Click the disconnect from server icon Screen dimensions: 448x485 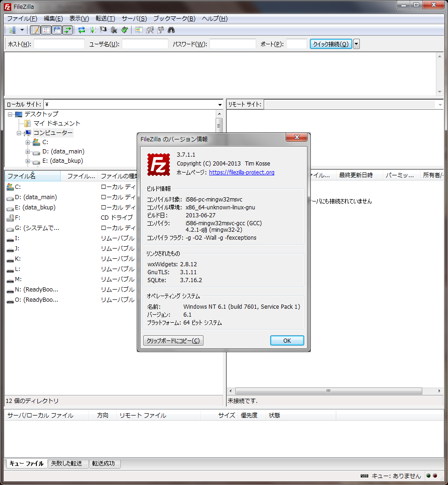coord(114,30)
